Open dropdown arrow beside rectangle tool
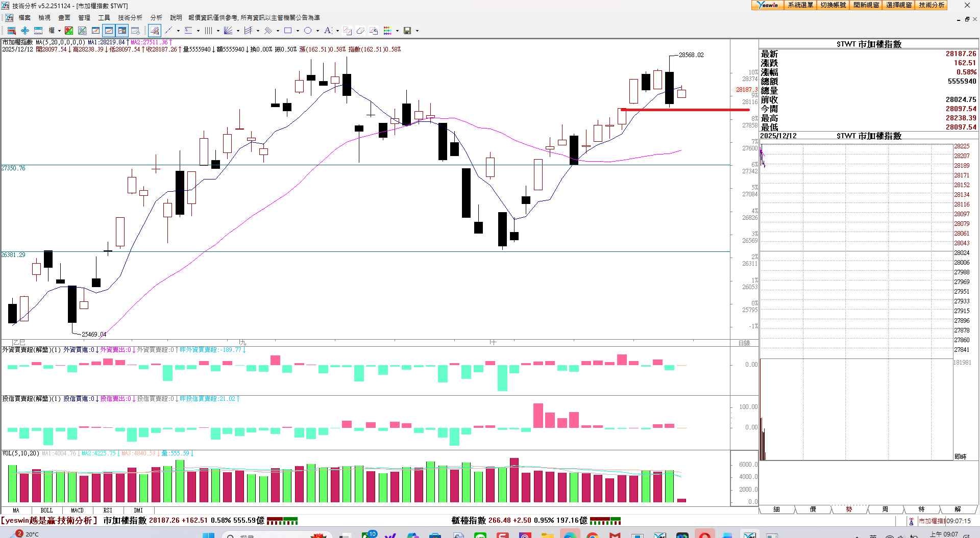 298,31
